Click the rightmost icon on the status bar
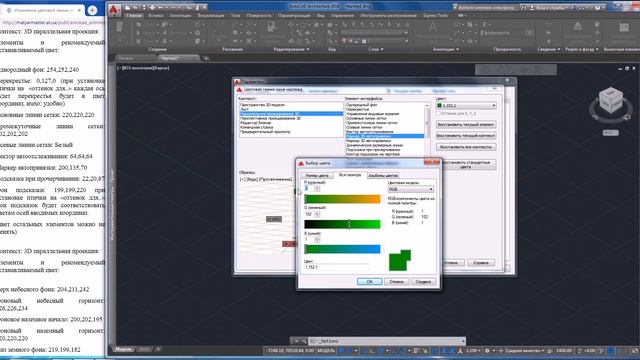The width and height of the screenshot is (640, 360). 635,351
